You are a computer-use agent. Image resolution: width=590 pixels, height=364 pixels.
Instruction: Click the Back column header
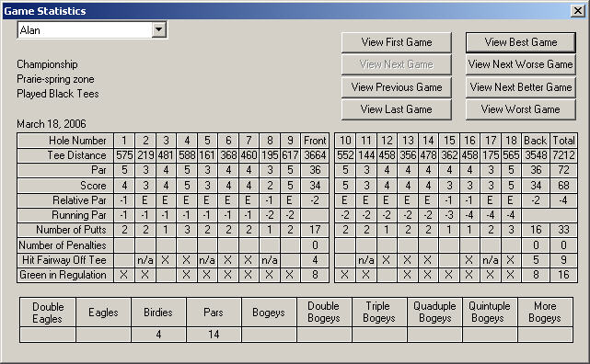pyautogui.click(x=536, y=141)
